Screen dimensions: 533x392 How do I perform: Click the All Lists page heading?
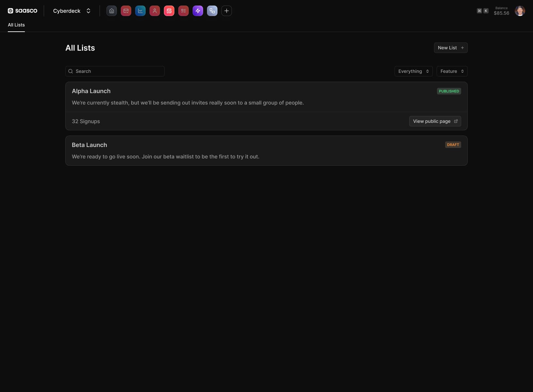pyautogui.click(x=80, y=48)
